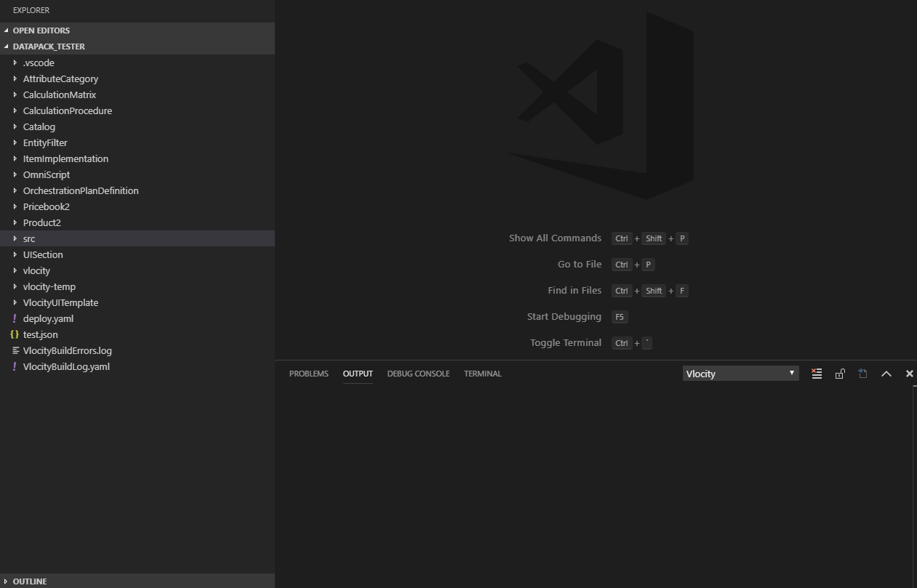This screenshot has width=917, height=588.
Task: Switch to the TERMINAL tab
Action: [x=483, y=374]
